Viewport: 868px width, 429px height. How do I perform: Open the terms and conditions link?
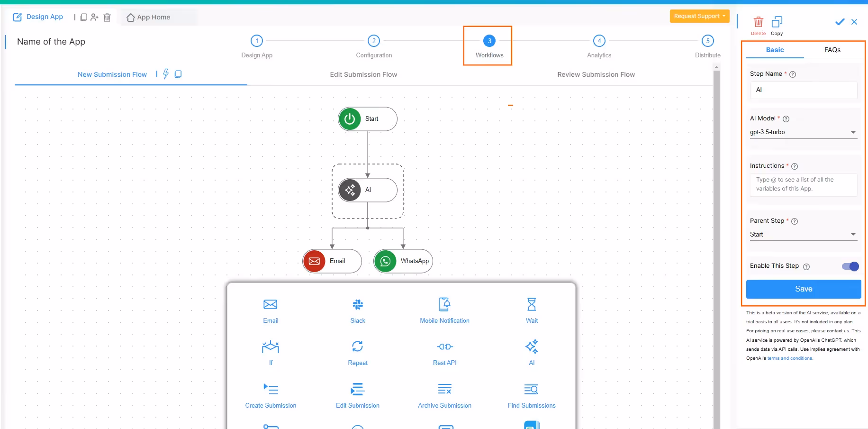790,358
